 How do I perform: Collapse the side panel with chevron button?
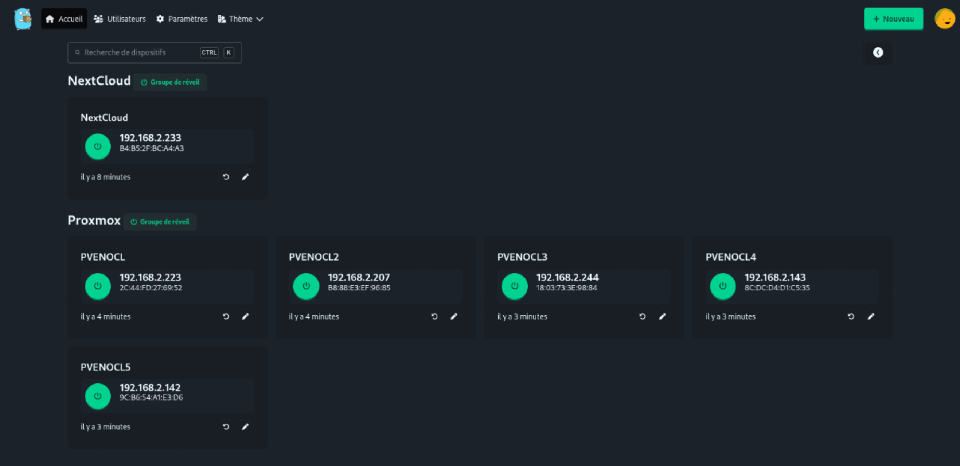pos(878,52)
